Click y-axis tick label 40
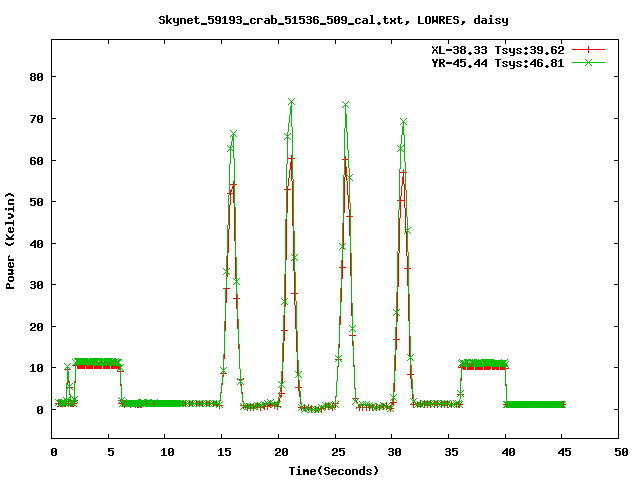The height and width of the screenshot is (480, 640). point(36,244)
